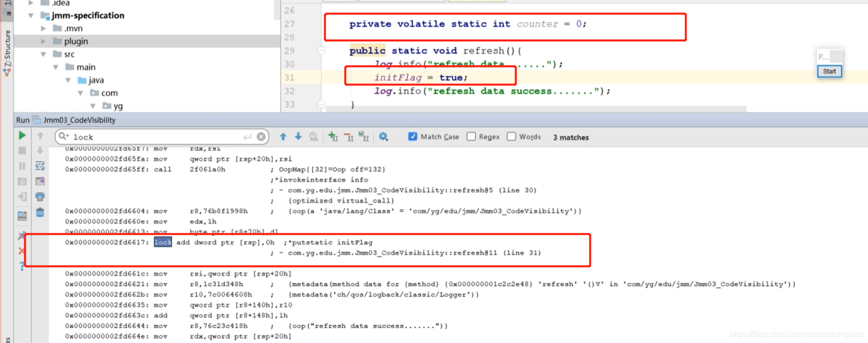Click the Dump threads camera icon
The height and width of the screenshot is (343, 868).
tap(22, 182)
